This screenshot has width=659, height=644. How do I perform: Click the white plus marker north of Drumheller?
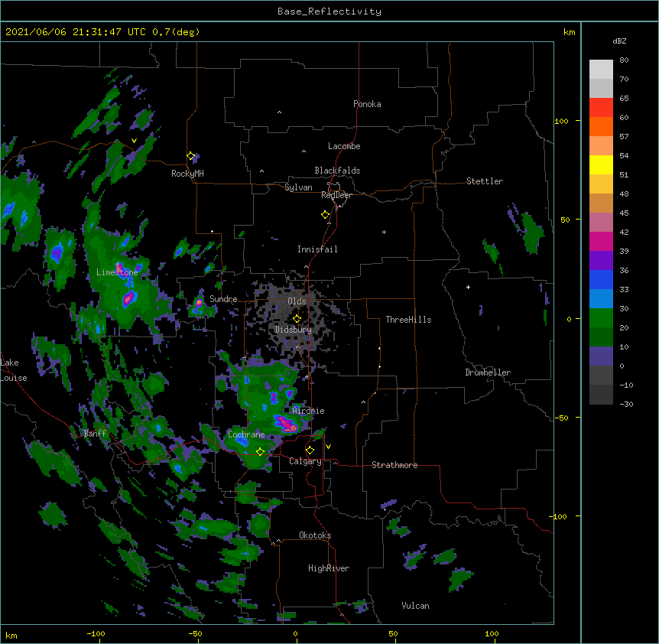click(468, 287)
